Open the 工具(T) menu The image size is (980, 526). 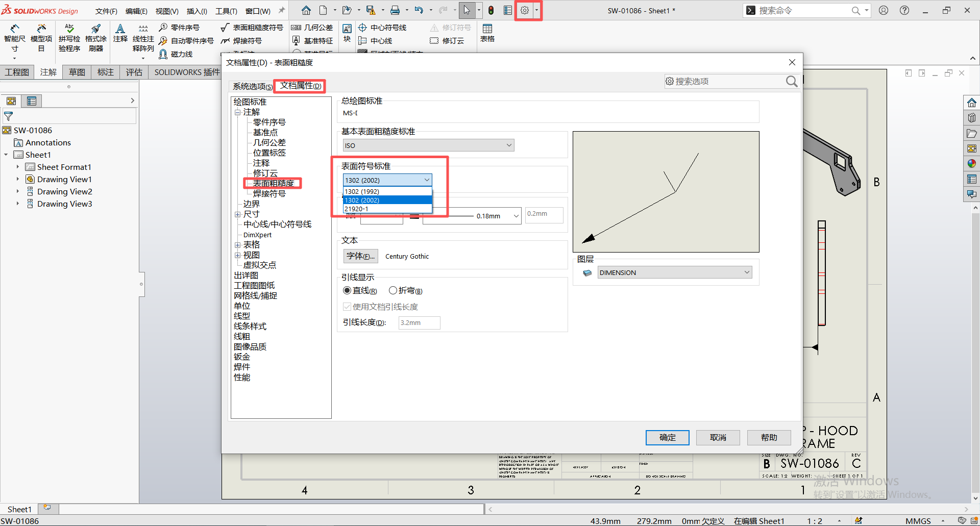click(226, 11)
